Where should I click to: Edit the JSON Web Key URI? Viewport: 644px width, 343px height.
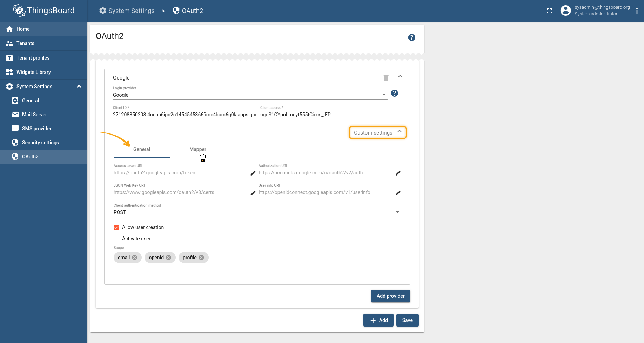click(x=253, y=193)
